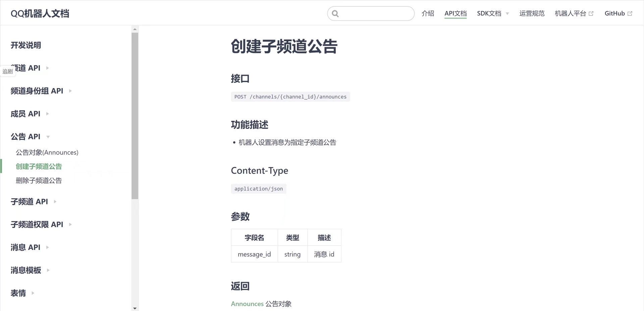Open the 介绍 navigation item

428,13
